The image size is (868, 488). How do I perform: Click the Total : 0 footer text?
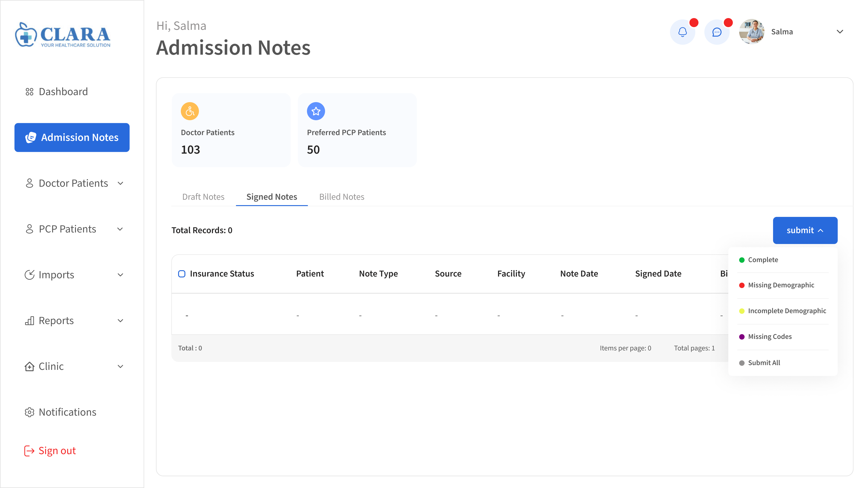(x=190, y=348)
